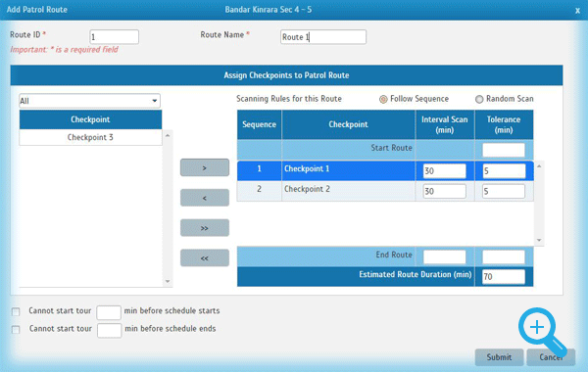
Task: Open the All checkpoint filter dropdown
Action: (x=89, y=101)
